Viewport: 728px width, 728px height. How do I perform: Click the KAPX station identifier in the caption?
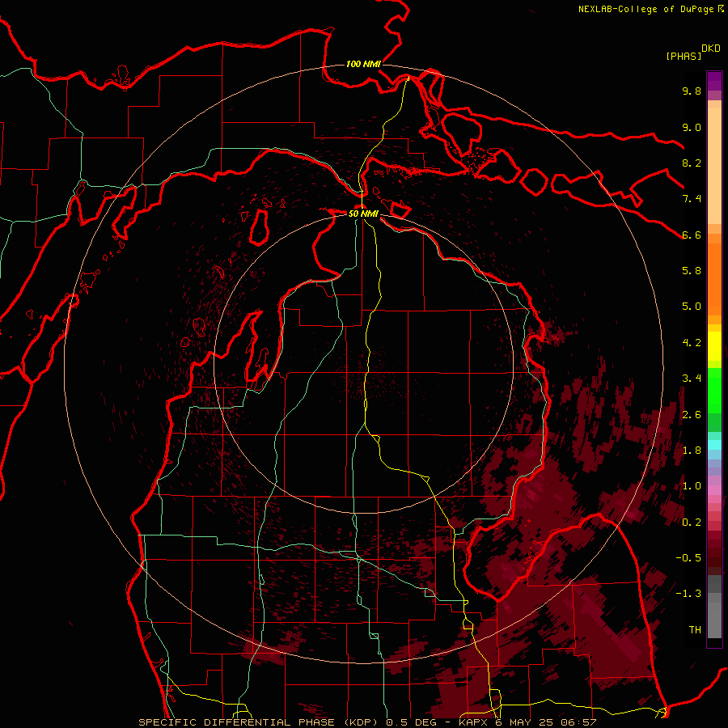click(473, 722)
